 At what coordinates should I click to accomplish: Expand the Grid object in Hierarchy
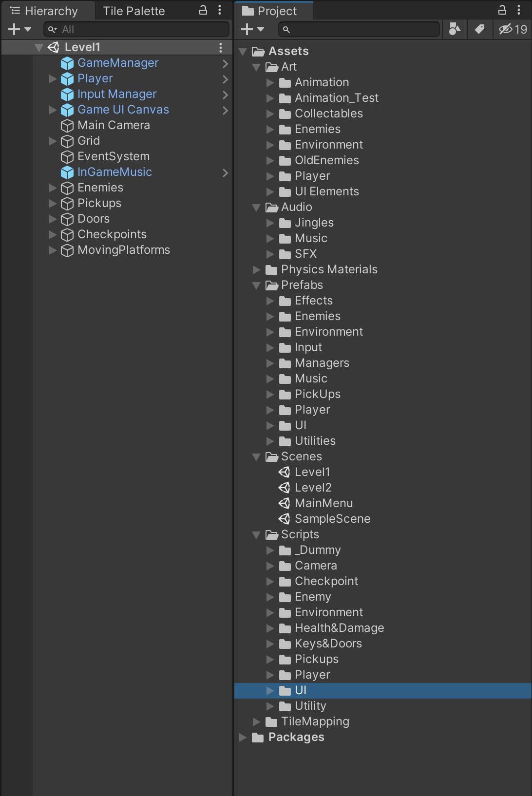pos(53,141)
